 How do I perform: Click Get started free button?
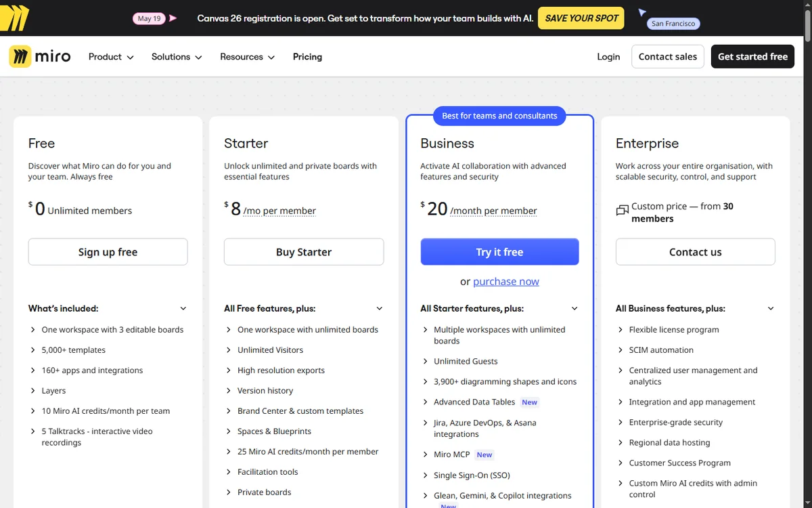tap(752, 57)
